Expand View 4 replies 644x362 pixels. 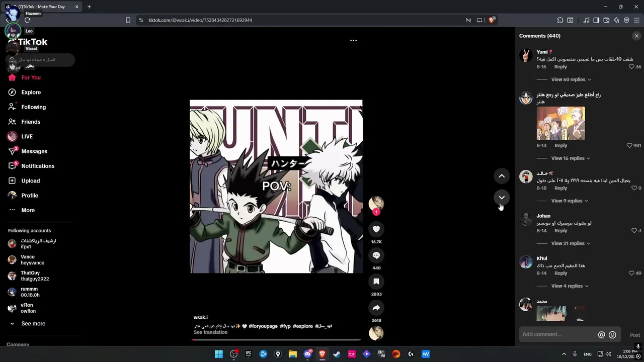(570, 286)
